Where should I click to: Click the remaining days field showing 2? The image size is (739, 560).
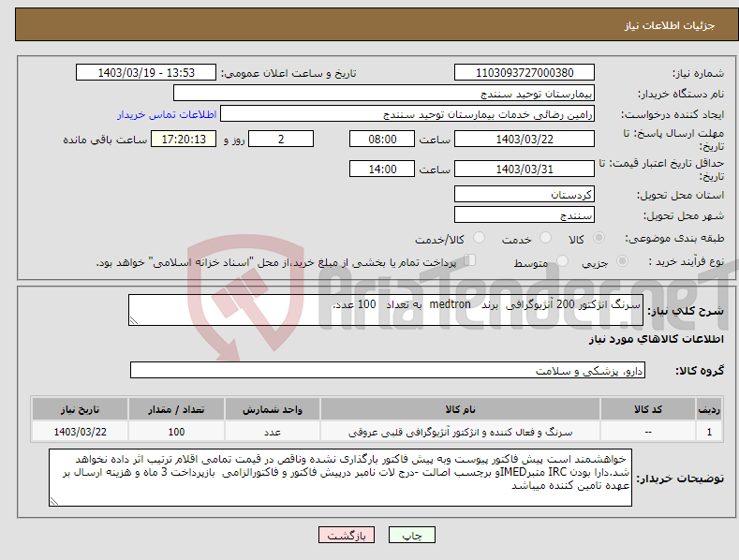pyautogui.click(x=281, y=139)
